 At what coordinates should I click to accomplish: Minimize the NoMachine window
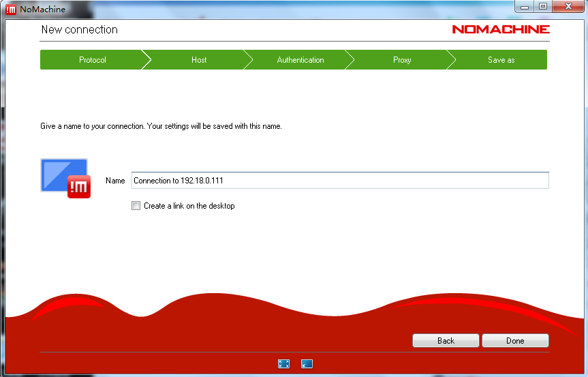(525, 6)
